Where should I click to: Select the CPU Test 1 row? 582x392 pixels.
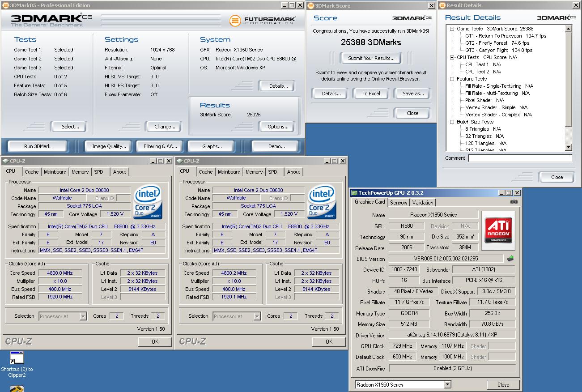(483, 64)
